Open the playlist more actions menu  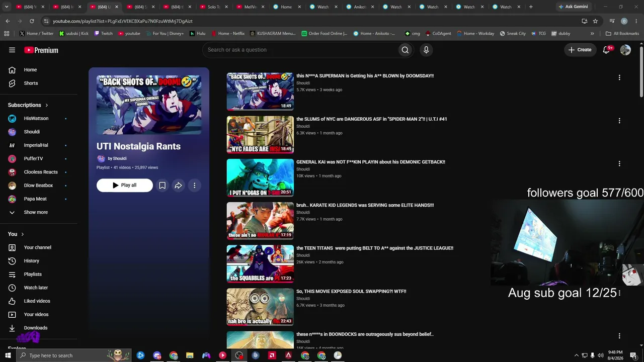tap(194, 186)
